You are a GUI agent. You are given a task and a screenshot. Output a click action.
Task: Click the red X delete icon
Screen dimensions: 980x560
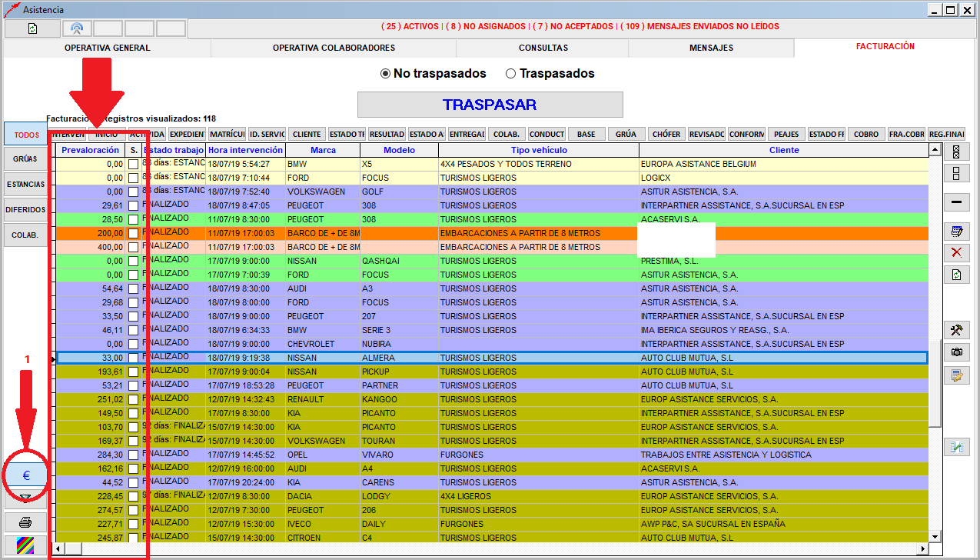tap(956, 253)
